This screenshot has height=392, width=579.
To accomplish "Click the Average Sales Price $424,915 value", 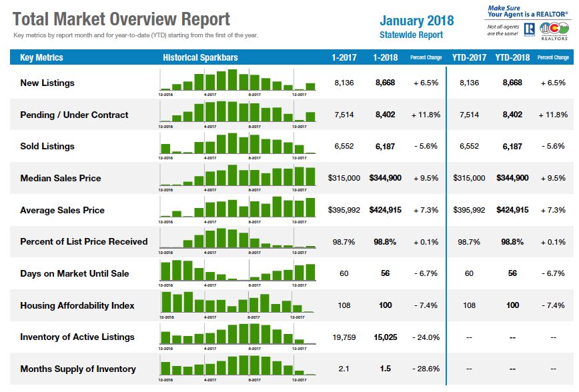I will tap(385, 210).
